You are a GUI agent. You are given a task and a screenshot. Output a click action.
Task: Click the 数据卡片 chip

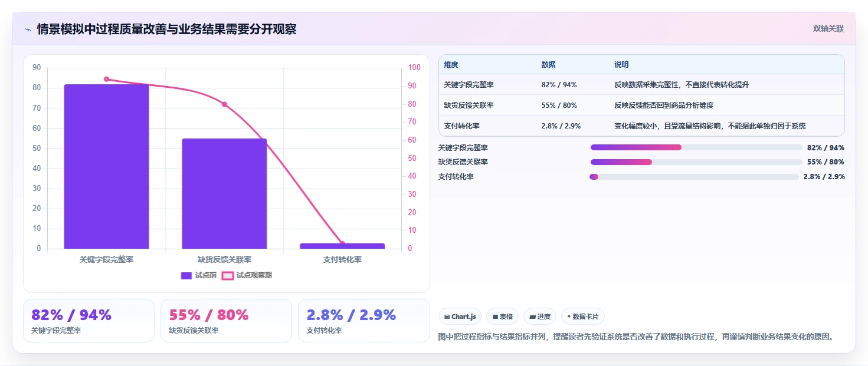click(582, 316)
